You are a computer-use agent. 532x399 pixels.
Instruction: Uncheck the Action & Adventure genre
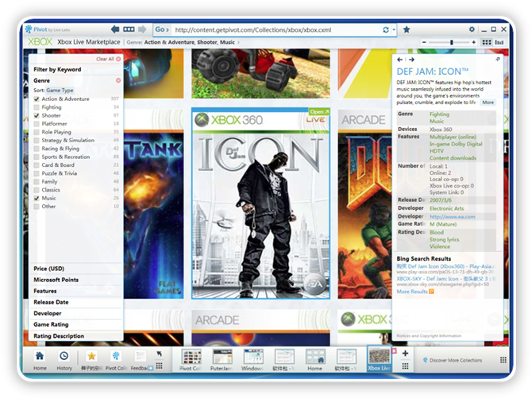[37, 99]
